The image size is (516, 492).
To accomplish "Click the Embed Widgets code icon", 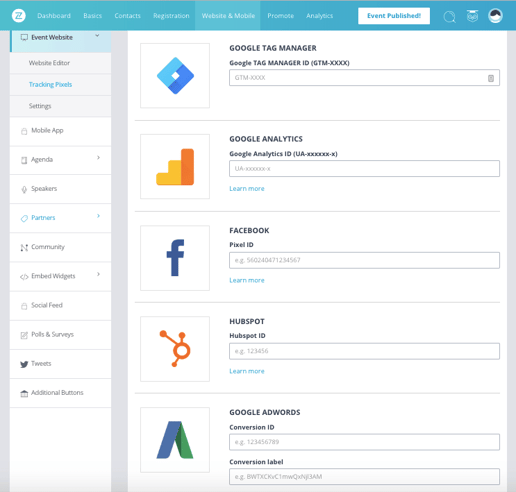I will coord(24,277).
